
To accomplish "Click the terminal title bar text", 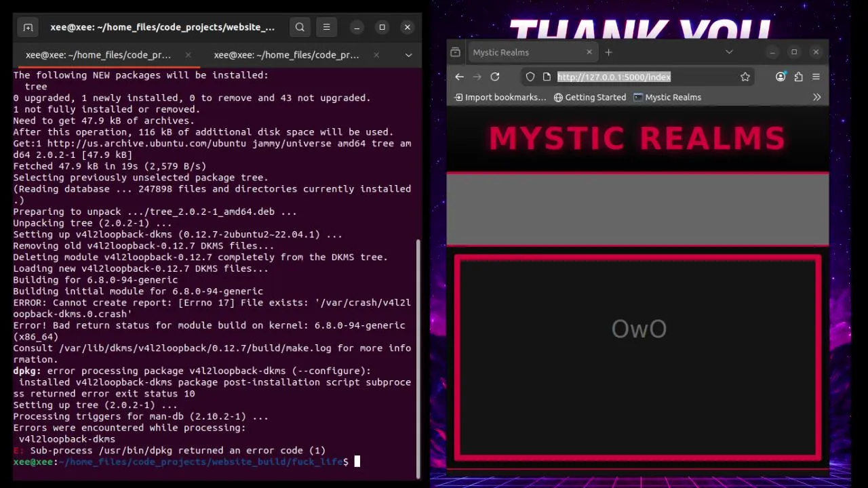I will tap(162, 27).
